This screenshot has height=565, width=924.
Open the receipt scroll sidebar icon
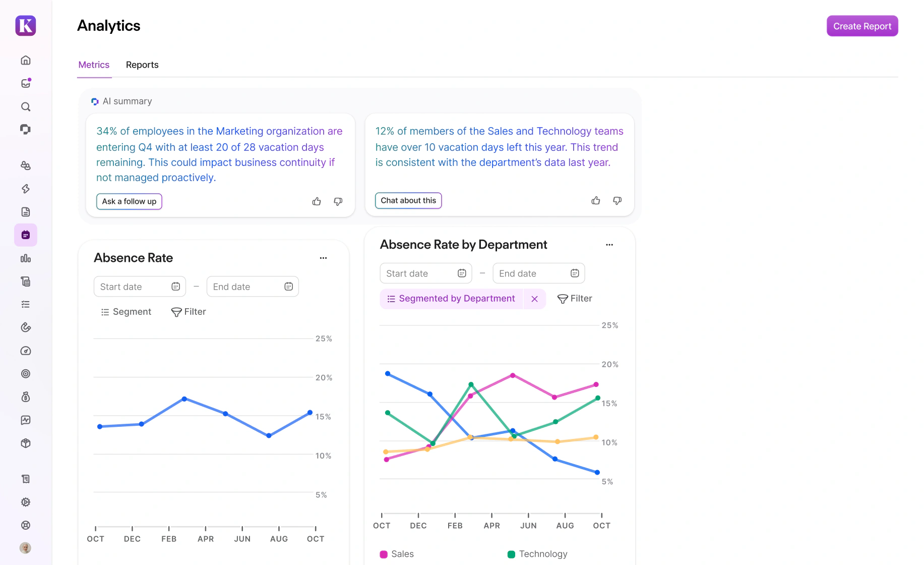[26, 479]
